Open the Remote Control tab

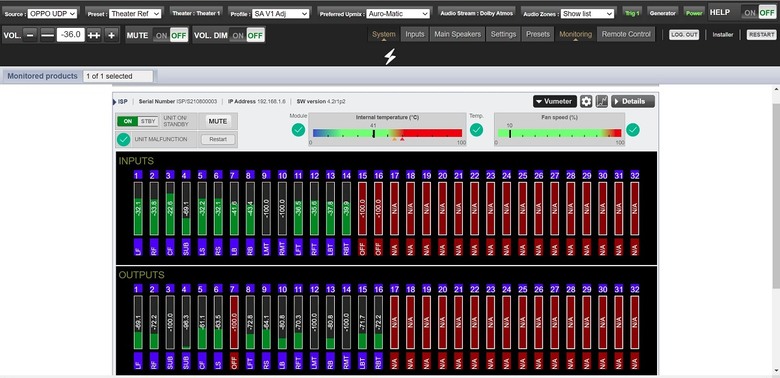coord(626,34)
